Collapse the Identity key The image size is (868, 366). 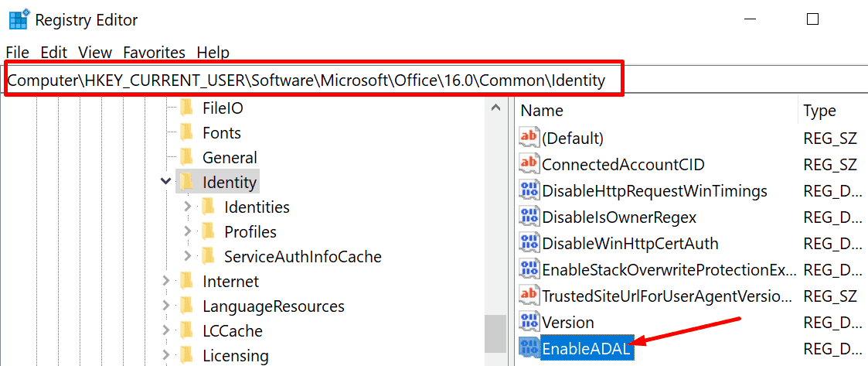(165, 181)
